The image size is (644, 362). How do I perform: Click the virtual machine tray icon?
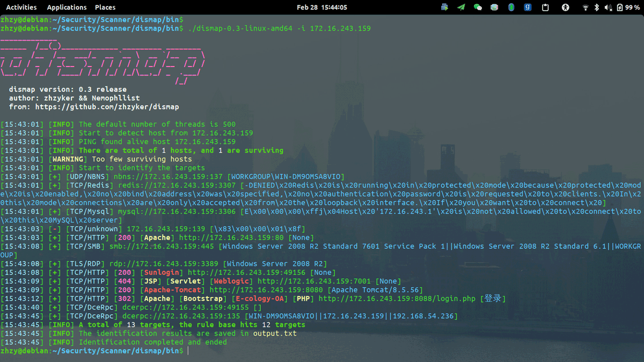(445, 8)
